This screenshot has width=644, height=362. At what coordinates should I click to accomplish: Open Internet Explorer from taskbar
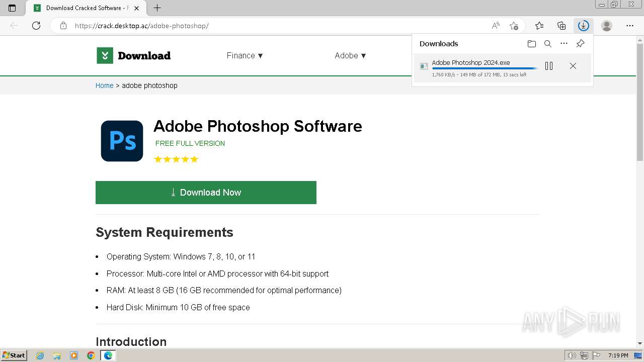coord(40,355)
